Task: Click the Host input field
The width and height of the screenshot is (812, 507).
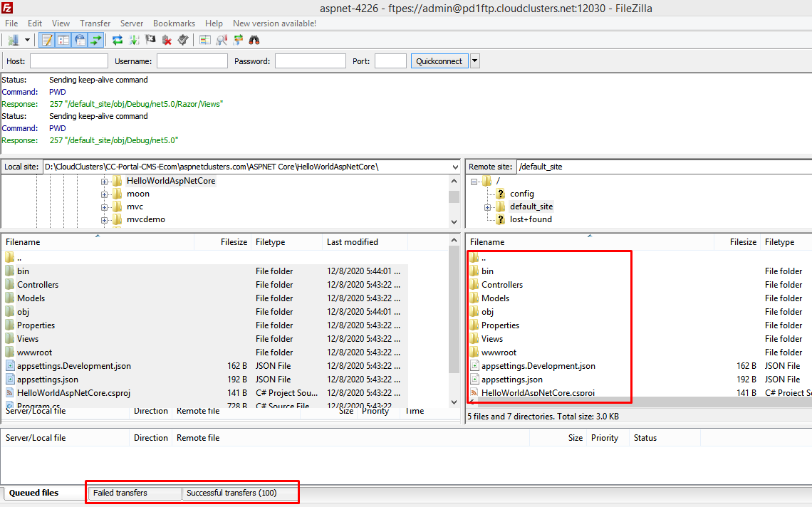Action: pyautogui.click(x=68, y=61)
